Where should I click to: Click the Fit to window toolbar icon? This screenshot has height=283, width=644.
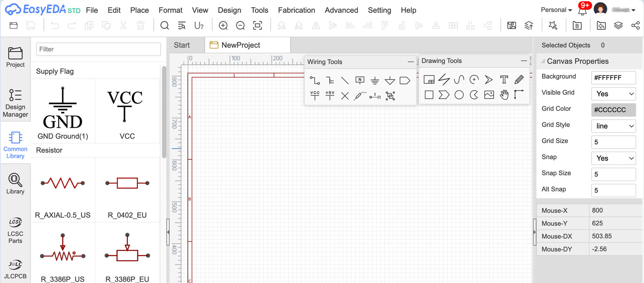258,26
